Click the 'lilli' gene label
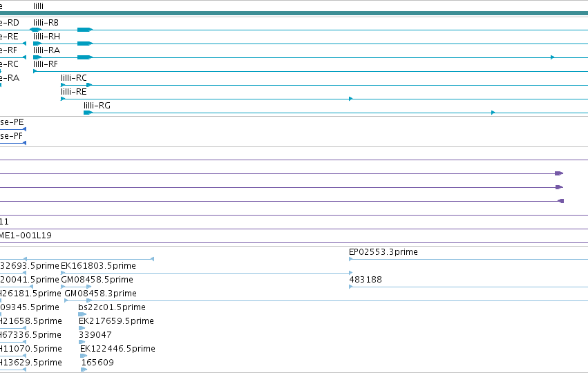 38,6
